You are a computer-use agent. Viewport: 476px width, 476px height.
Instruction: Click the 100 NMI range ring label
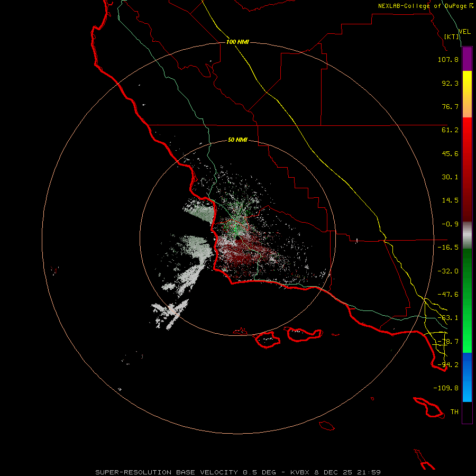(237, 42)
